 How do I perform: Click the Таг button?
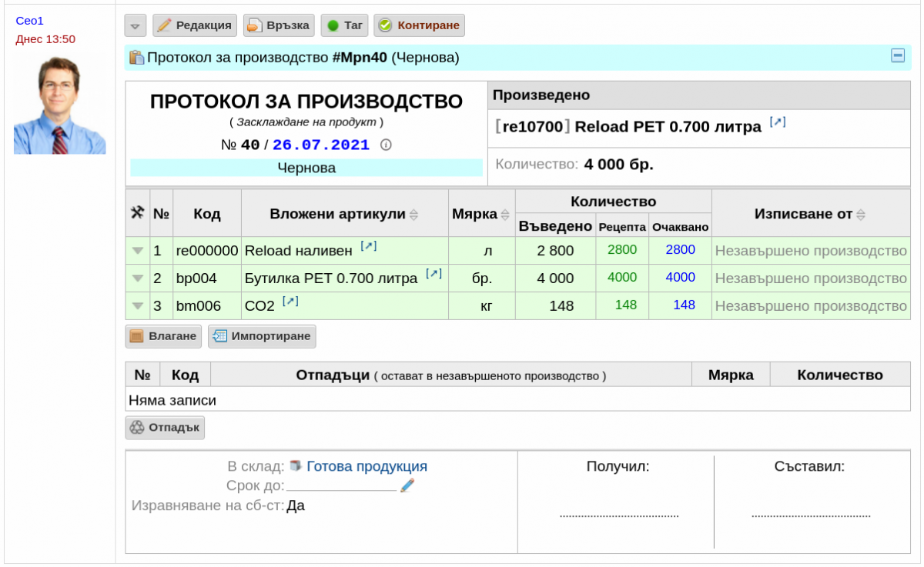344,25
